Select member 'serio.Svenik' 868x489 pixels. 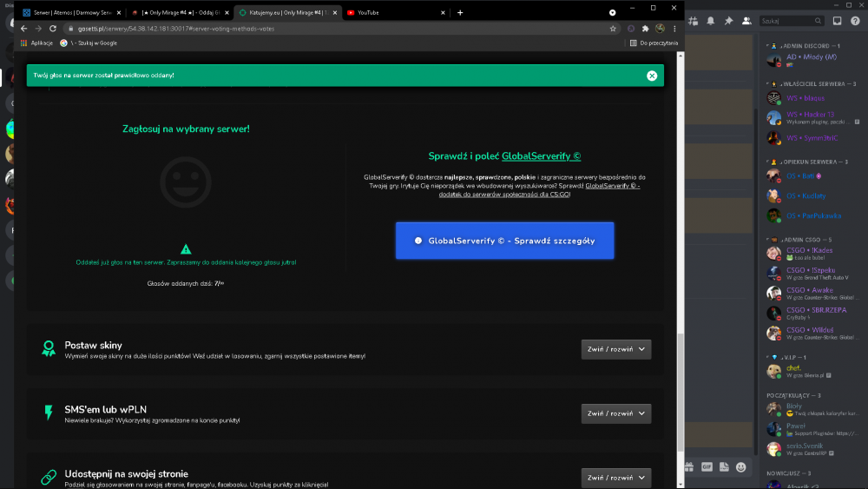812,449
